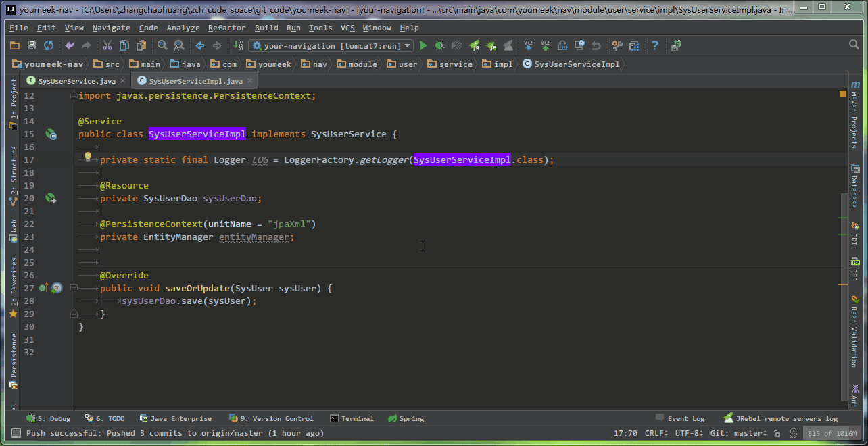Start debugging with the bug icon
868x446 pixels.
439,45
